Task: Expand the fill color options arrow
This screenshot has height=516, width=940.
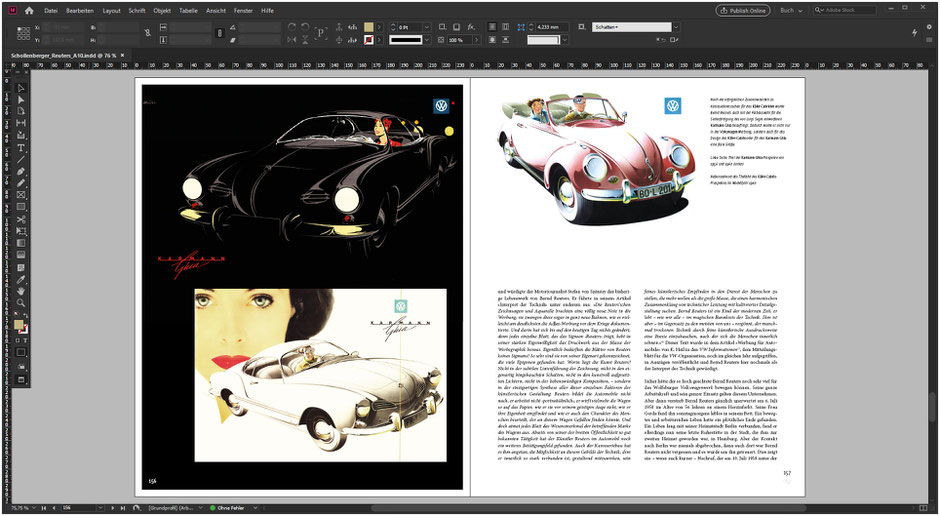Action: pos(379,28)
